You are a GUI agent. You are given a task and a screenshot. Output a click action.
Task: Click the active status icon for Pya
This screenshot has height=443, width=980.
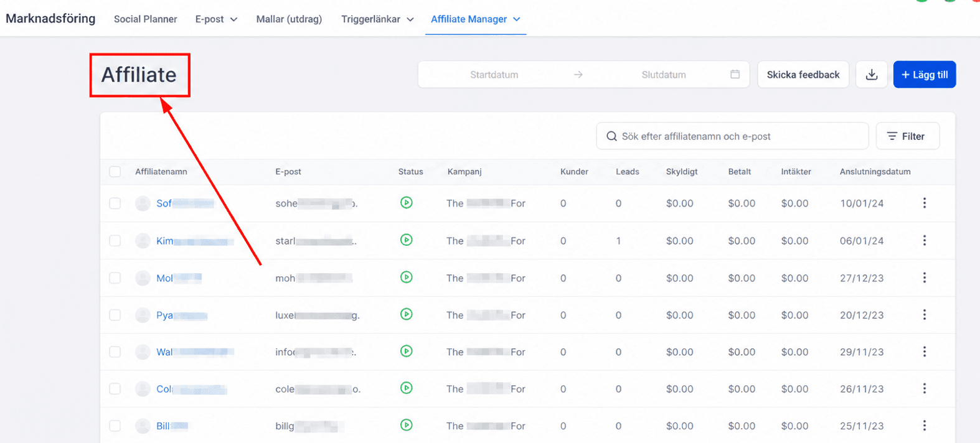click(x=407, y=314)
